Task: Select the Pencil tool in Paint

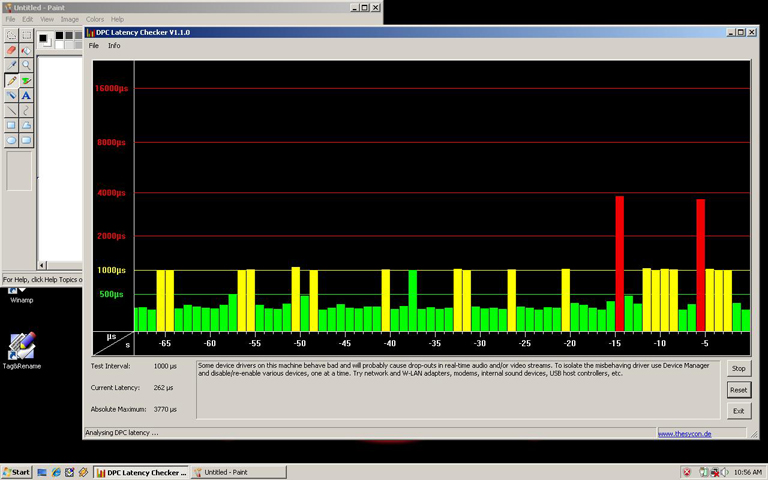Action: pyautogui.click(x=11, y=80)
